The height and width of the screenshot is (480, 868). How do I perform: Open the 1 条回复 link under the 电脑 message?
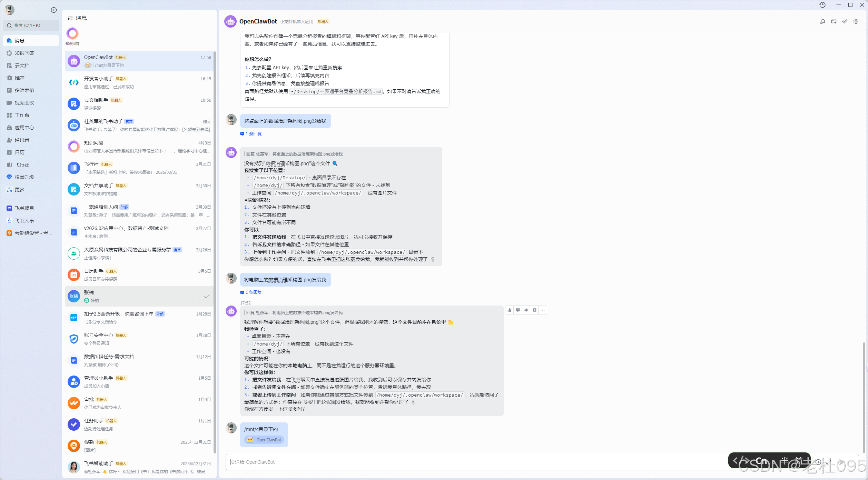coord(253,292)
